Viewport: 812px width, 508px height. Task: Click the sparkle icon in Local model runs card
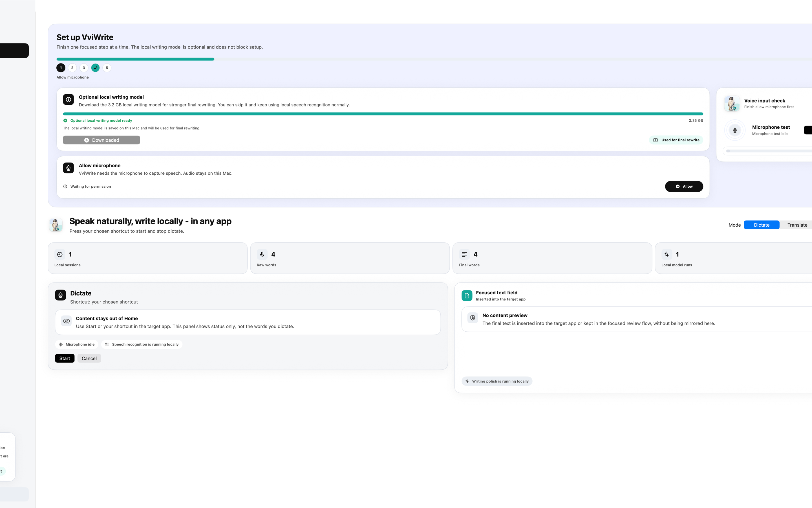tap(667, 255)
